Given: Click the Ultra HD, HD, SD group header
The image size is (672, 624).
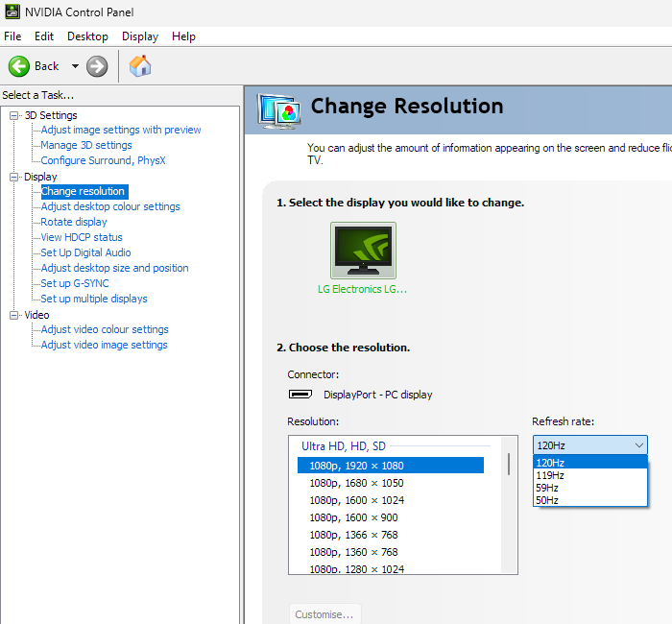Looking at the screenshot, I should (x=344, y=446).
